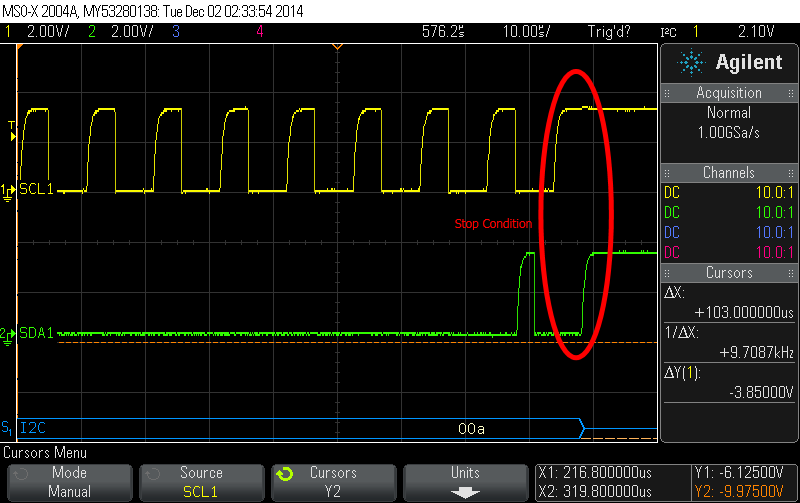
Task: Click the X1: 216.800000us cursor value
Action: 595,473
